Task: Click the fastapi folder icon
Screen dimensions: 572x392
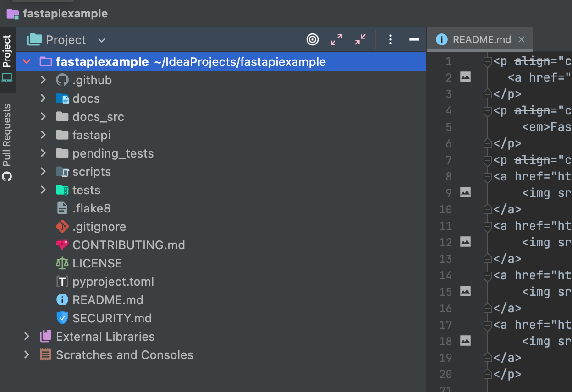Action: tap(62, 135)
